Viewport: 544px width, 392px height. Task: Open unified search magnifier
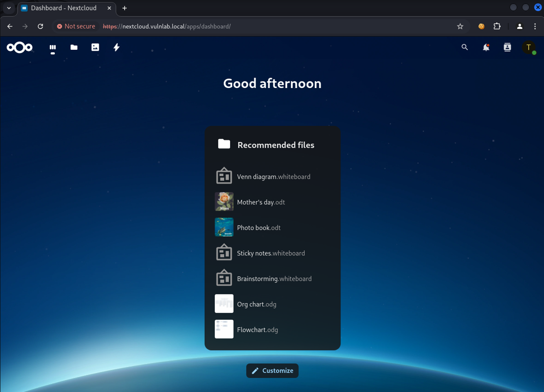pyautogui.click(x=465, y=47)
